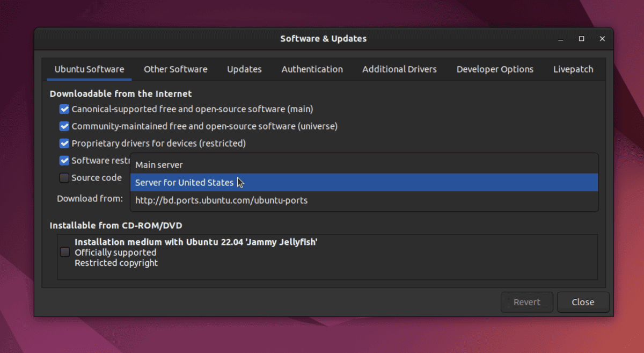Close window using the title bar X
The height and width of the screenshot is (353, 644).
pos(602,39)
